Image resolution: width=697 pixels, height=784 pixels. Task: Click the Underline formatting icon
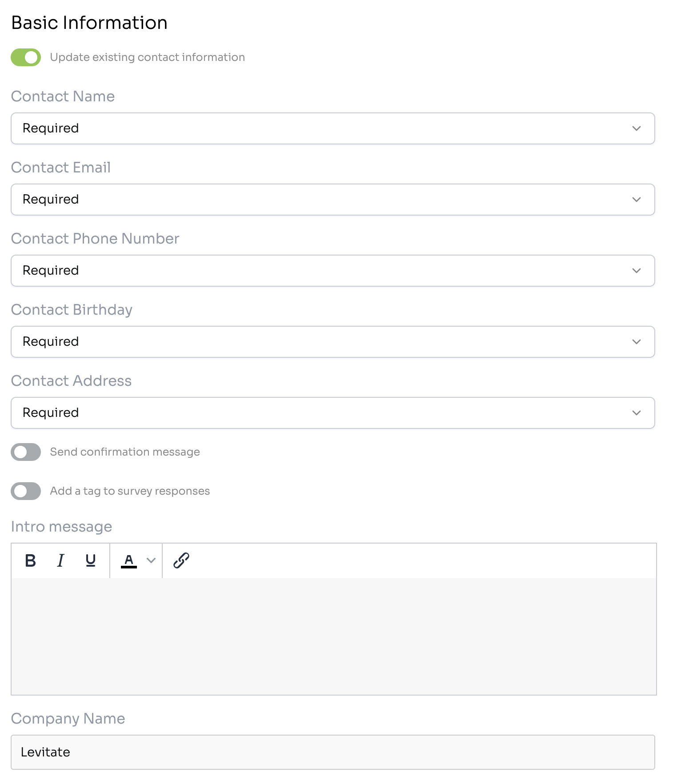pyautogui.click(x=91, y=560)
